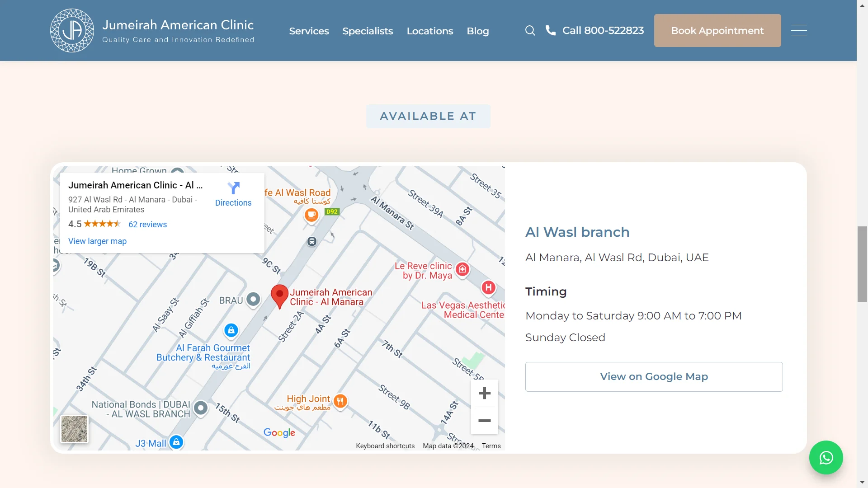Click National Bonds location marker

(x=201, y=408)
